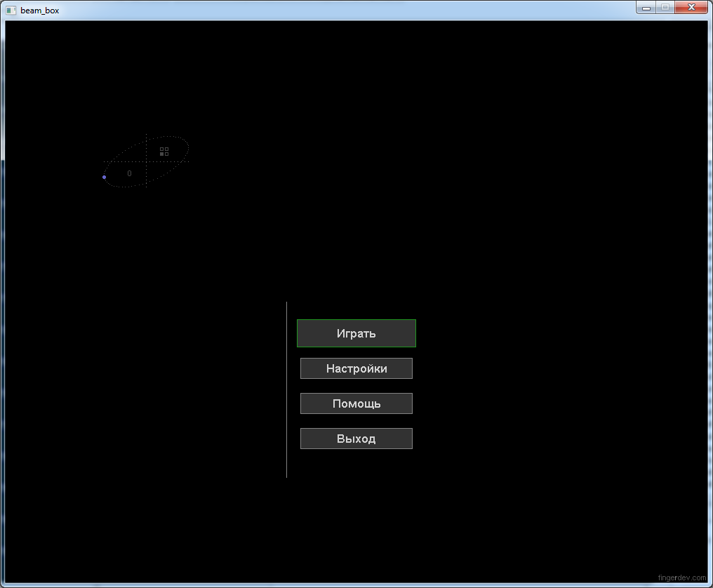Click bottom end of vertical dotted line
This screenshot has height=588, width=713.
(x=146, y=187)
